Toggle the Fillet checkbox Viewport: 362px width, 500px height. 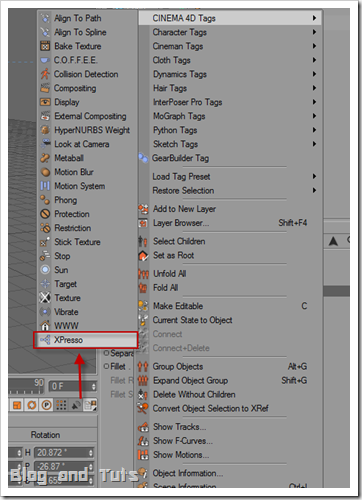[106, 367]
